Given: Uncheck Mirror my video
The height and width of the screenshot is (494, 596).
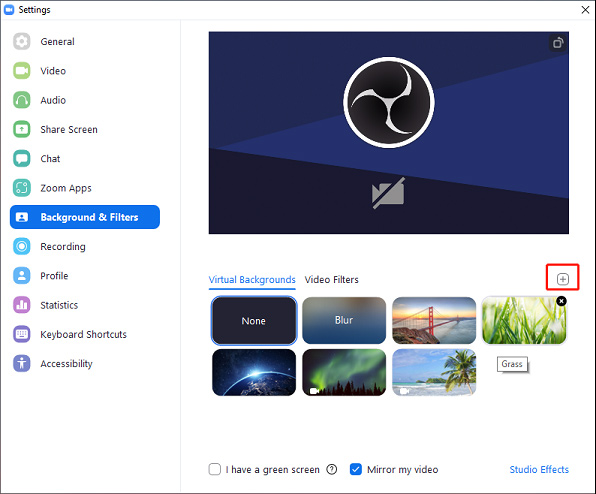Looking at the screenshot, I should click(356, 469).
